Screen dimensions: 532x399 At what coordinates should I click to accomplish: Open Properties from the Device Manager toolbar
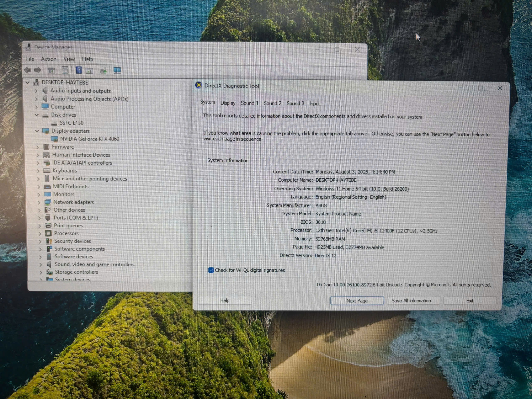click(x=65, y=70)
